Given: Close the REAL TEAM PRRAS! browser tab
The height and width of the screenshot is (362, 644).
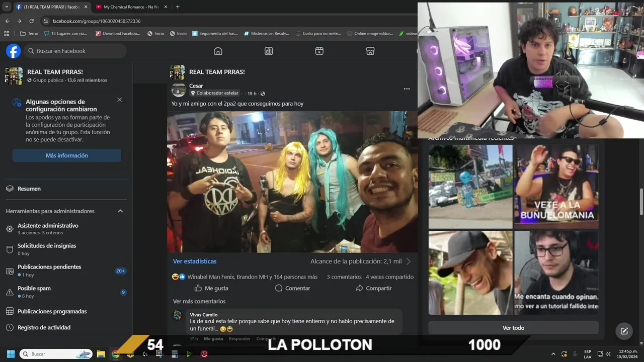Looking at the screenshot, I should tap(86, 7).
